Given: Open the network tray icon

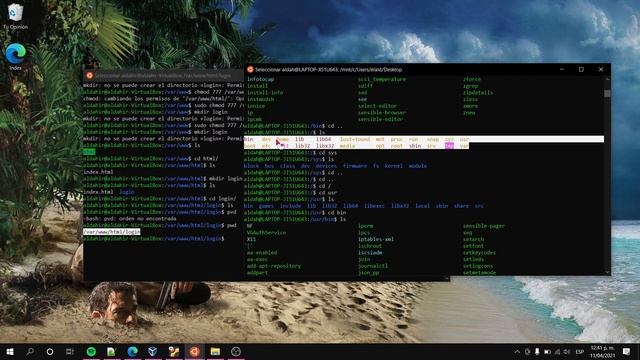Looking at the screenshot, I should point(557,352).
